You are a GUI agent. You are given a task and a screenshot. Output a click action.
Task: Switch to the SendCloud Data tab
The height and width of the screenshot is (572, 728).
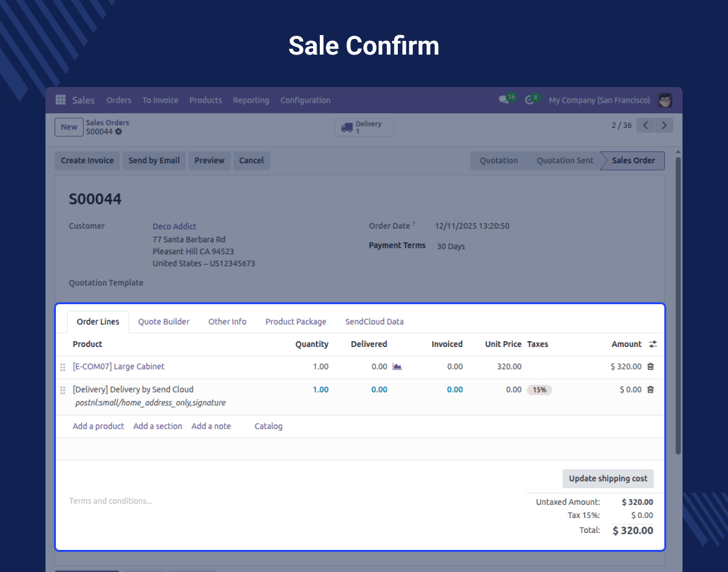coord(374,322)
